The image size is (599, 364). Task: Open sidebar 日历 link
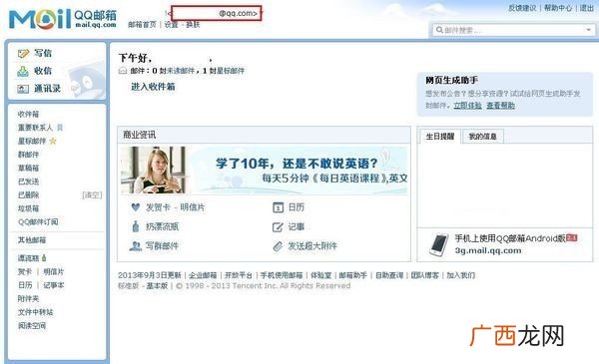coord(25,285)
